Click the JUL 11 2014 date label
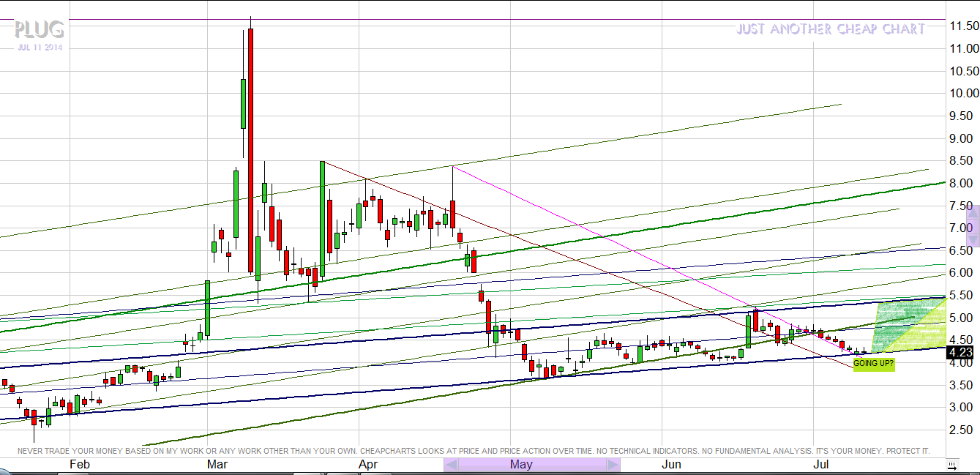980x475 pixels. 40,48
